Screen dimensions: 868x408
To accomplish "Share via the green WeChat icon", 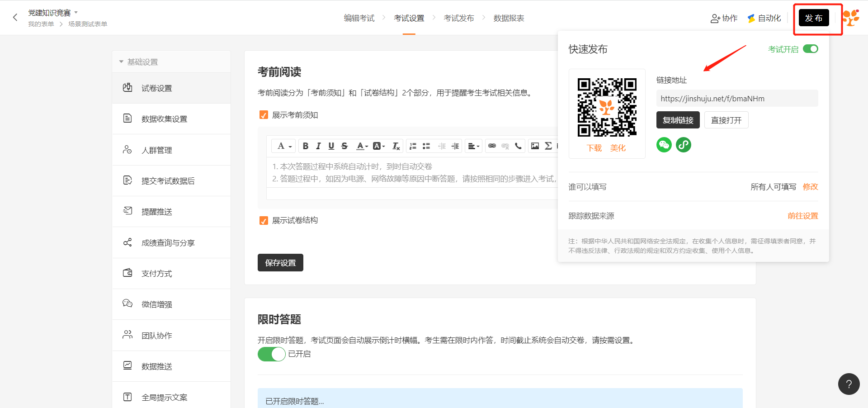I will [664, 145].
